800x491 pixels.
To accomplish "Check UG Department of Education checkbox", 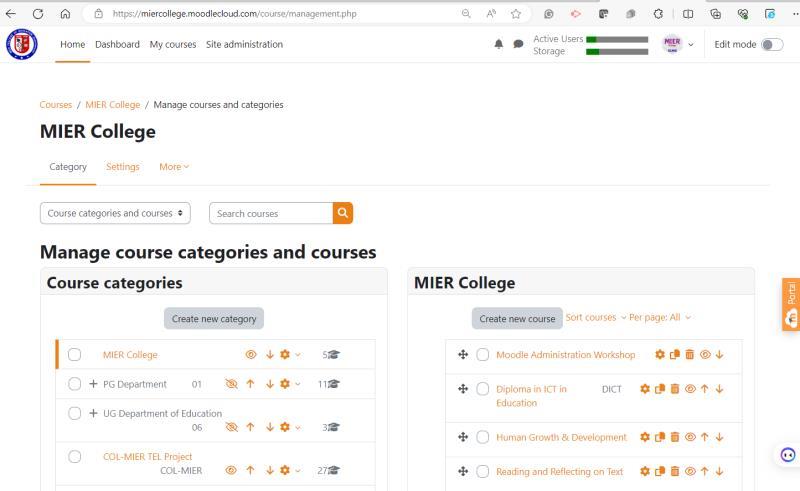I will 74,413.
